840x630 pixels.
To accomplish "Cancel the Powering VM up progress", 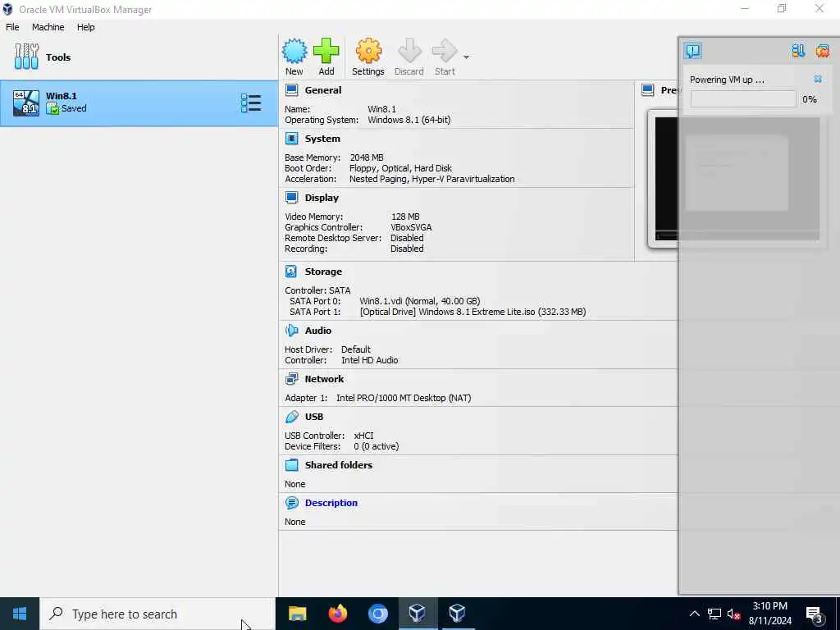I will tap(818, 80).
